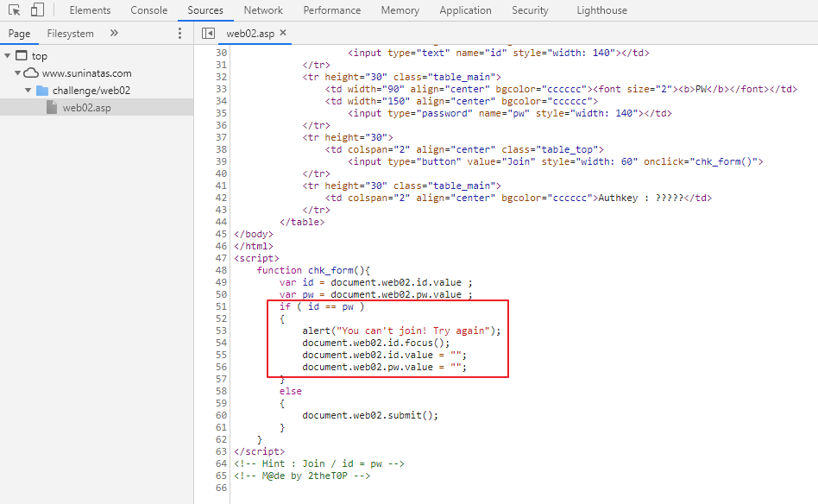Show more navigator tabs with the chevron
The width and height of the screenshot is (818, 504).
pos(114,33)
